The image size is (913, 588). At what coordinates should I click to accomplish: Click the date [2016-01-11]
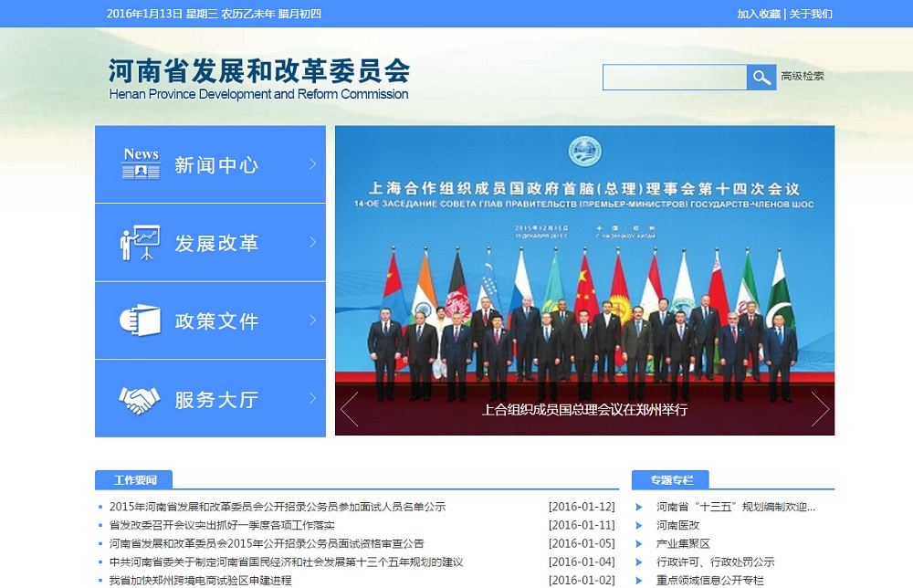coord(582,526)
